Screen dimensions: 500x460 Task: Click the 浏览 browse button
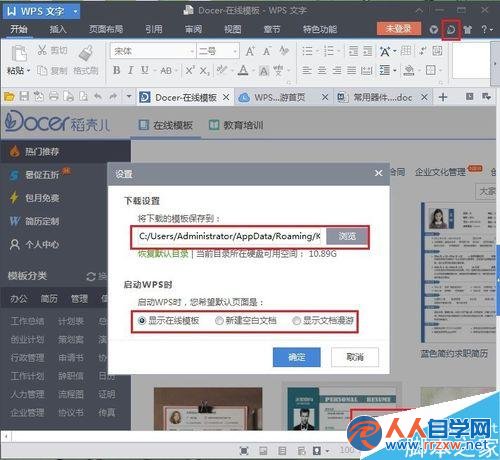(x=347, y=236)
